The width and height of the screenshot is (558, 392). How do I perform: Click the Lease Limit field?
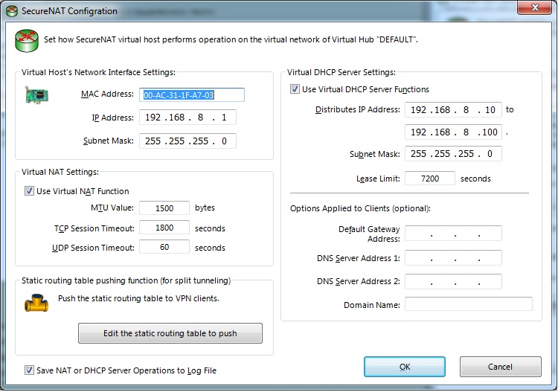430,179
